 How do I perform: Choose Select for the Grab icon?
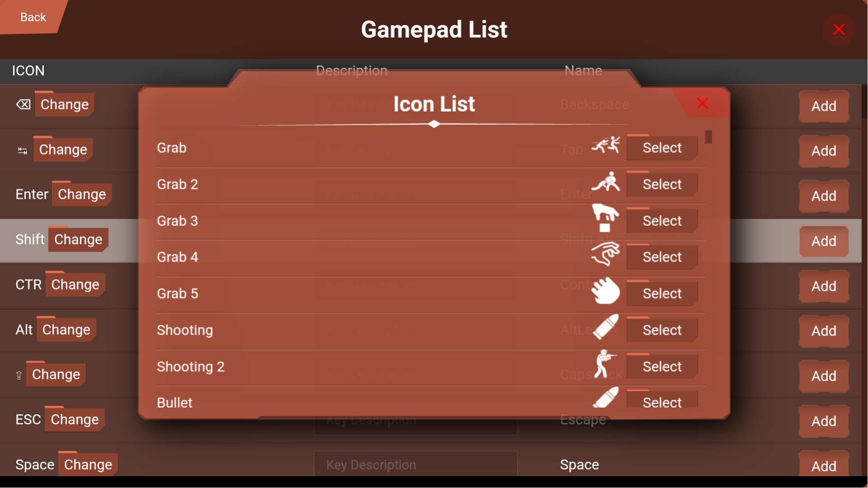[662, 148]
